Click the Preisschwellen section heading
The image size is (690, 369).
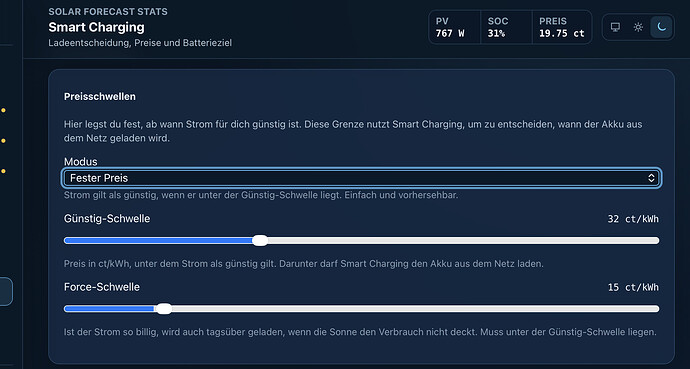[x=100, y=97]
